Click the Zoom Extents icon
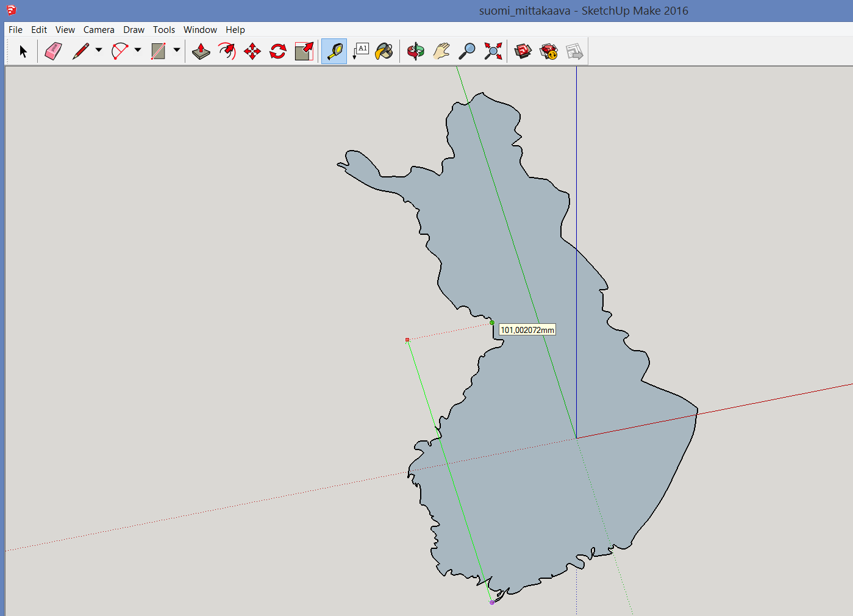Image resolution: width=853 pixels, height=616 pixels. tap(493, 52)
